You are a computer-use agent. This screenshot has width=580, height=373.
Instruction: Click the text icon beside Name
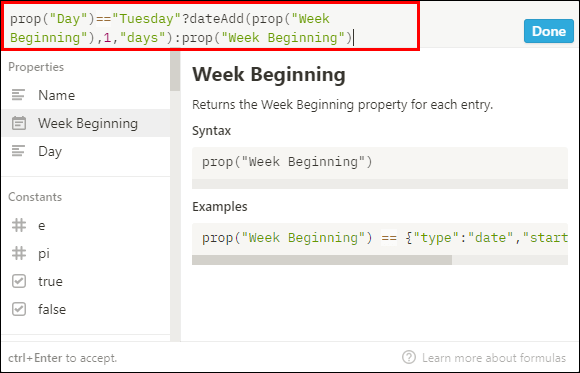(x=18, y=95)
